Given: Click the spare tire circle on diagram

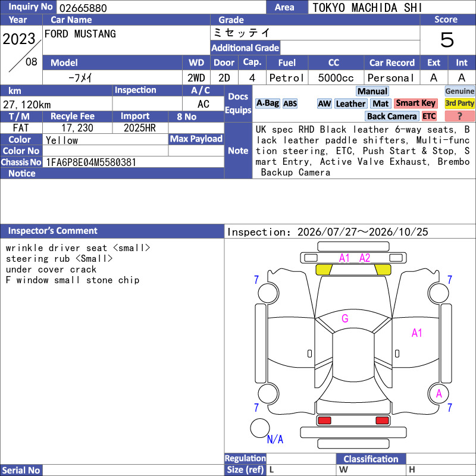Looking at the screenshot, I should 260,428.
